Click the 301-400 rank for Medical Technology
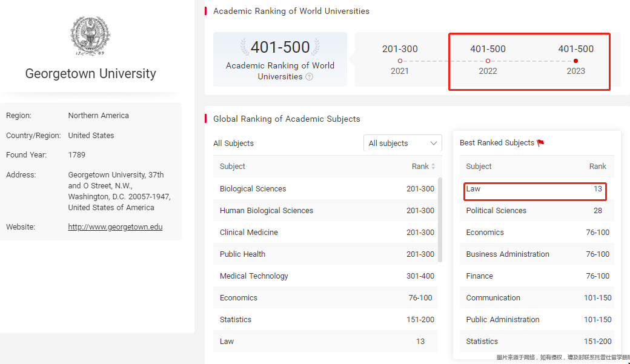The image size is (630, 364). tap(420, 276)
